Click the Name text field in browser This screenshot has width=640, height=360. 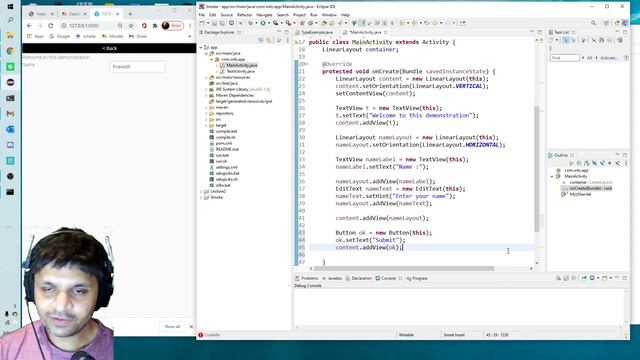point(138,67)
